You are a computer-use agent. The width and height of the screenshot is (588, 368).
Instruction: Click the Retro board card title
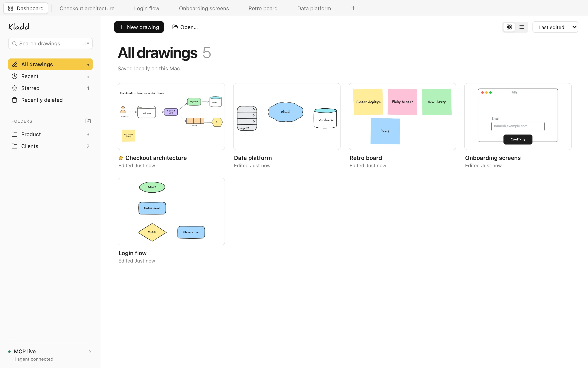click(x=366, y=158)
